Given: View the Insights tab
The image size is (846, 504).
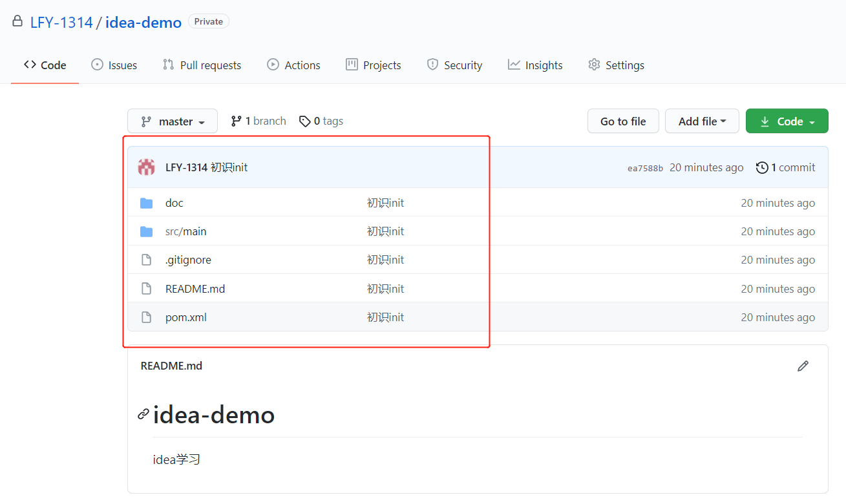Looking at the screenshot, I should point(535,65).
